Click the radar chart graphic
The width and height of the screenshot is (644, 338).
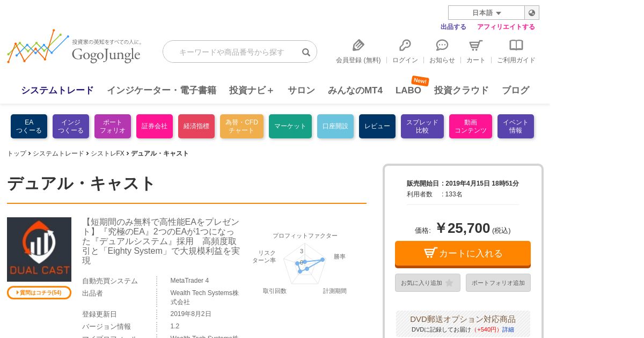coord(304,263)
